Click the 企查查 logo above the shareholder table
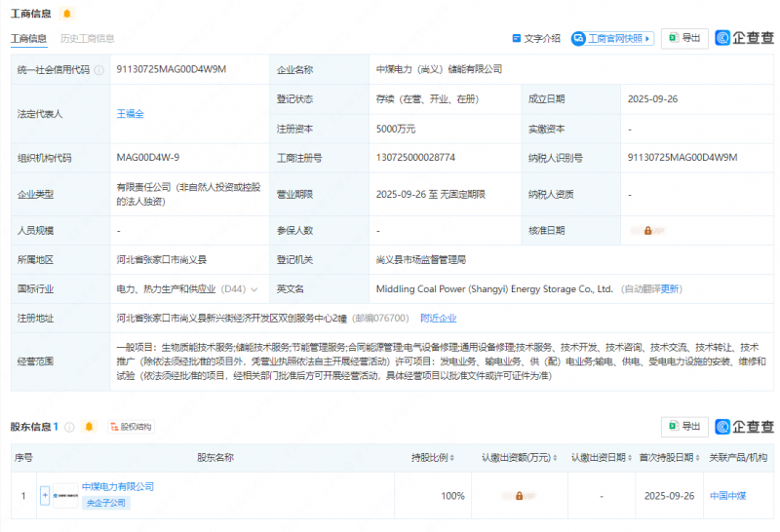Viewport: 780px width, 532px height. click(x=745, y=427)
